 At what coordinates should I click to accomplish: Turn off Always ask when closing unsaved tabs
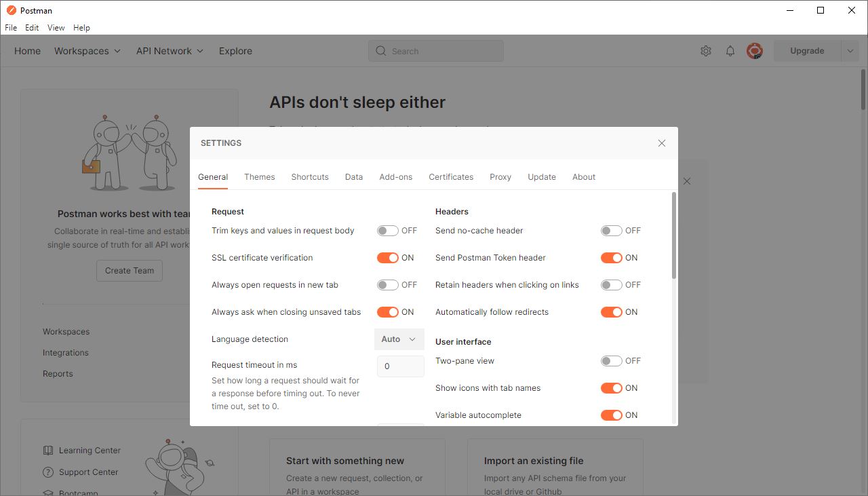(x=388, y=312)
